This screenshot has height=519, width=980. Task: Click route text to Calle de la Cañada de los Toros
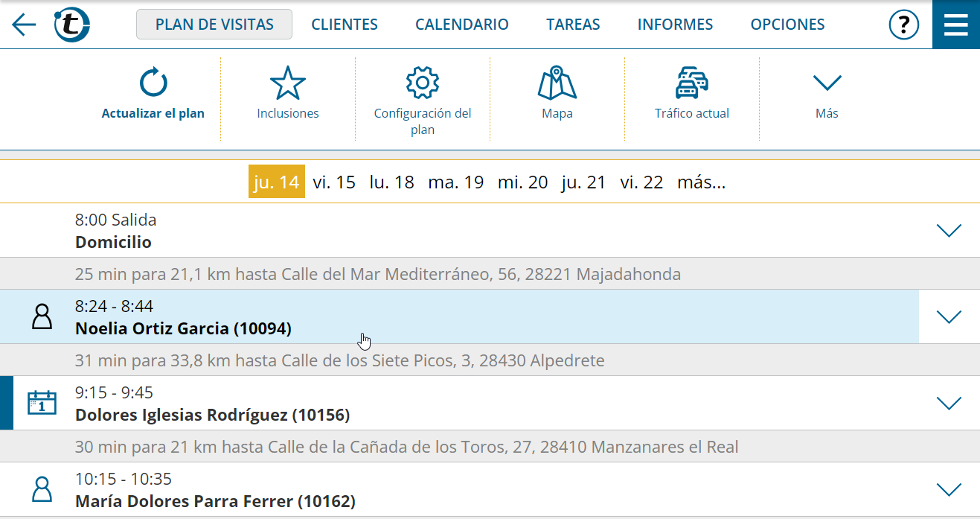[x=407, y=447]
